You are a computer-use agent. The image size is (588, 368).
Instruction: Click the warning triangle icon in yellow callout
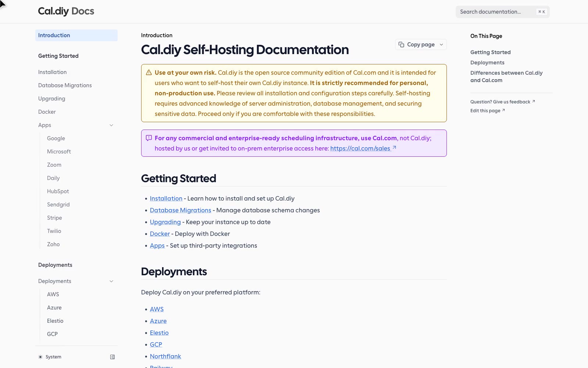coord(149,72)
